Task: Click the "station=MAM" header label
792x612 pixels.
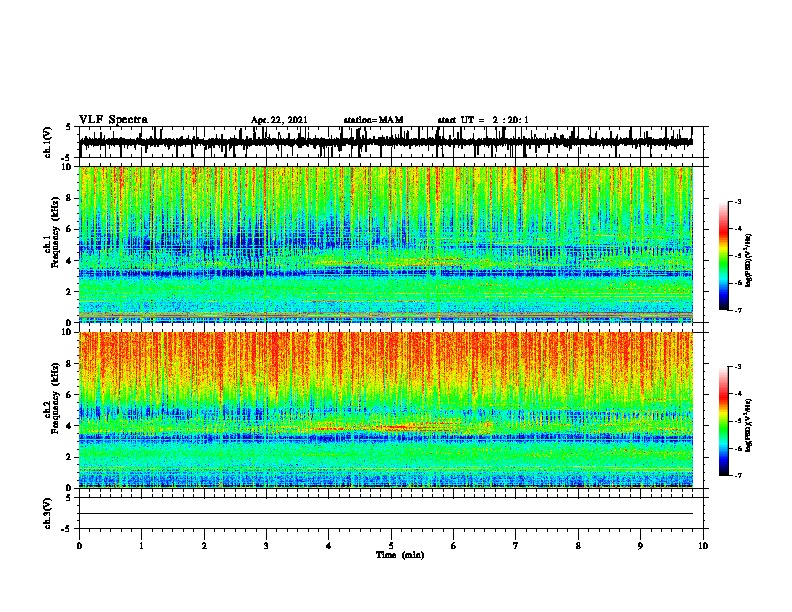Action: click(x=373, y=120)
